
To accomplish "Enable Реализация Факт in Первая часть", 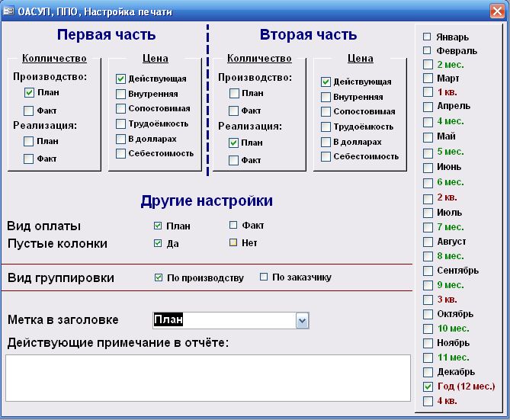I will coord(29,159).
